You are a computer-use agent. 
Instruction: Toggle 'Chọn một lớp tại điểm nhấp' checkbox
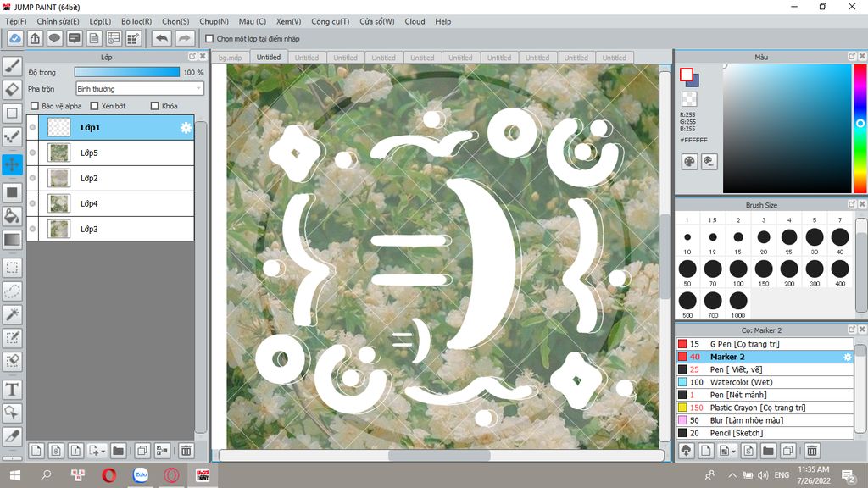coord(209,39)
